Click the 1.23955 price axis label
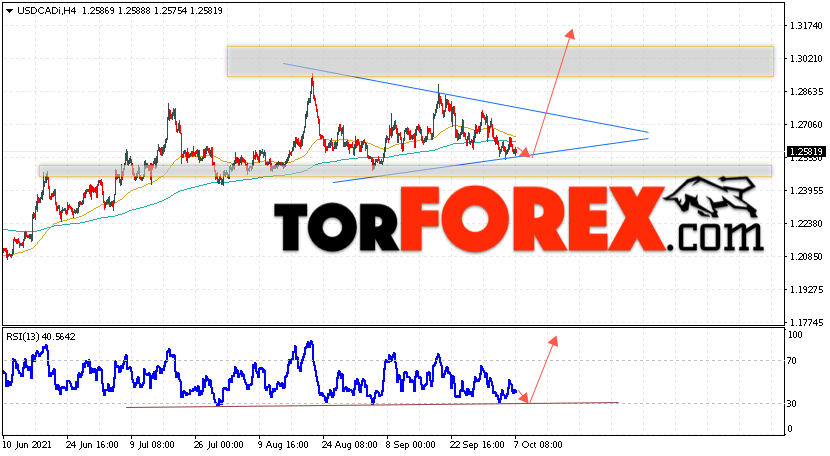830x456 pixels. pyautogui.click(x=806, y=191)
